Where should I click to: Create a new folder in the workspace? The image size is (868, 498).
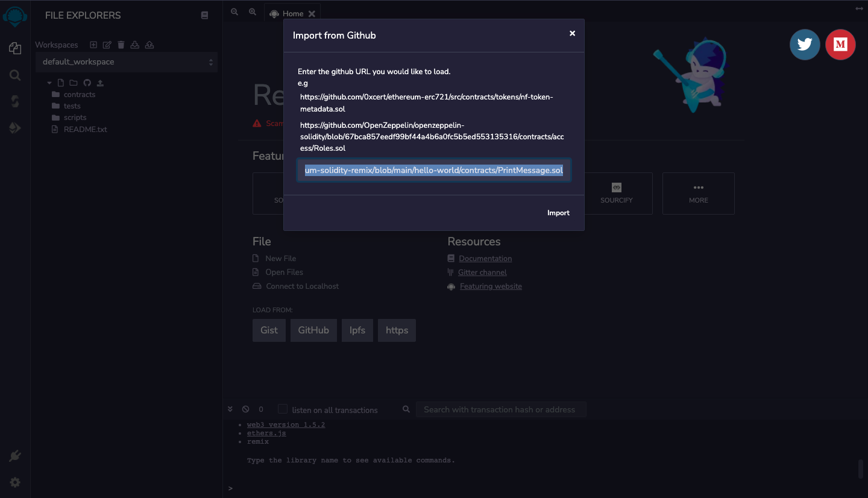click(x=73, y=82)
